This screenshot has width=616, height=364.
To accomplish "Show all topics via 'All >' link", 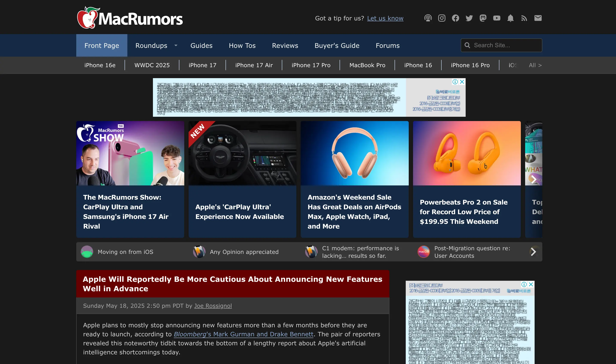I will (x=535, y=65).
